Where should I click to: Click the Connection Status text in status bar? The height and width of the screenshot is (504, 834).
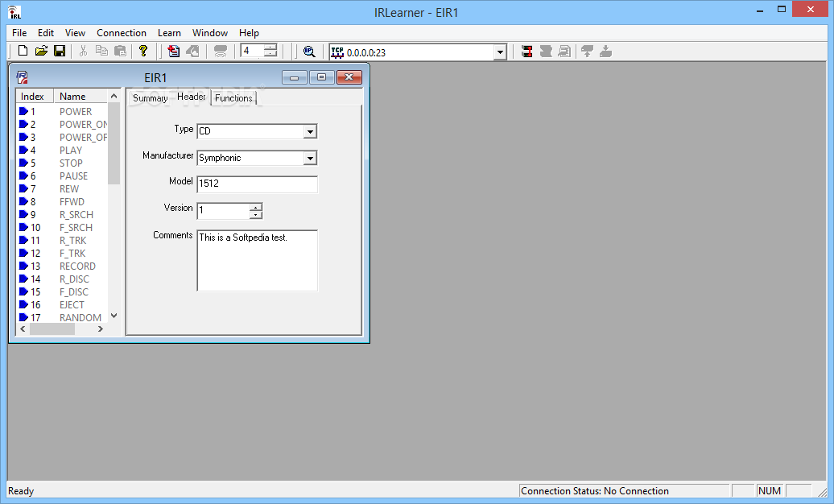[x=595, y=490]
